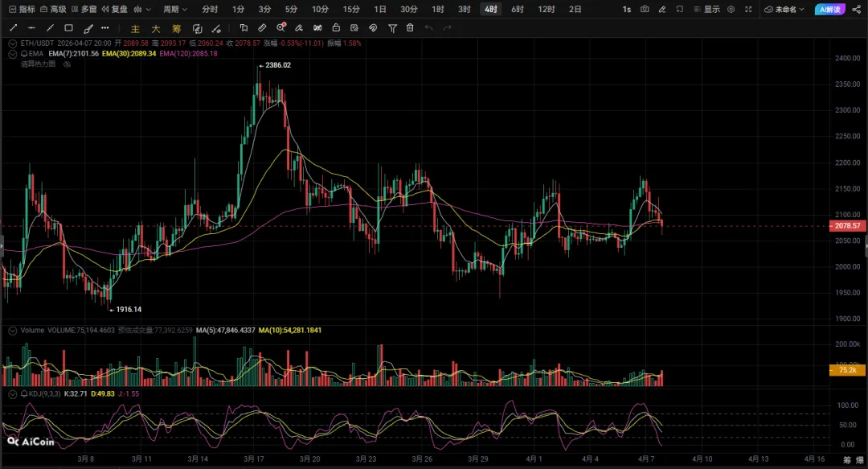Select the rectangle drawing tool
The height and width of the screenshot is (469, 868).
(68, 27)
